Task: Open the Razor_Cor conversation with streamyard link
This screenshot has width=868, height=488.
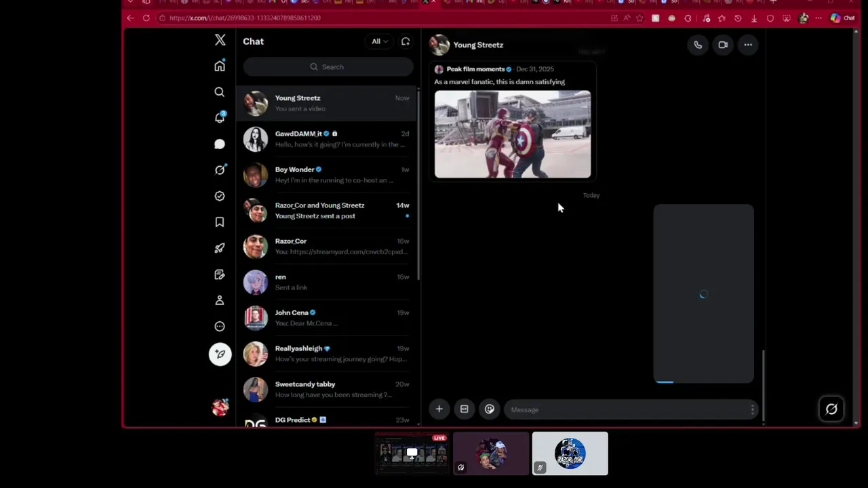Action: point(327,247)
